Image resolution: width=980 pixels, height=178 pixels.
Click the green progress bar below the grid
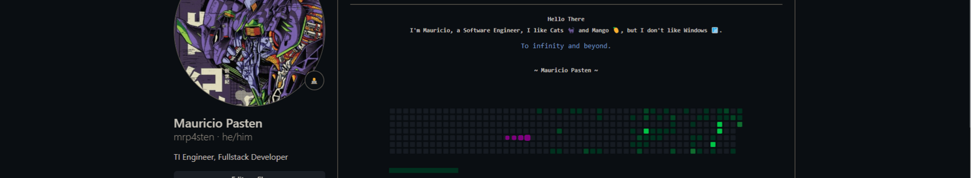click(x=423, y=170)
